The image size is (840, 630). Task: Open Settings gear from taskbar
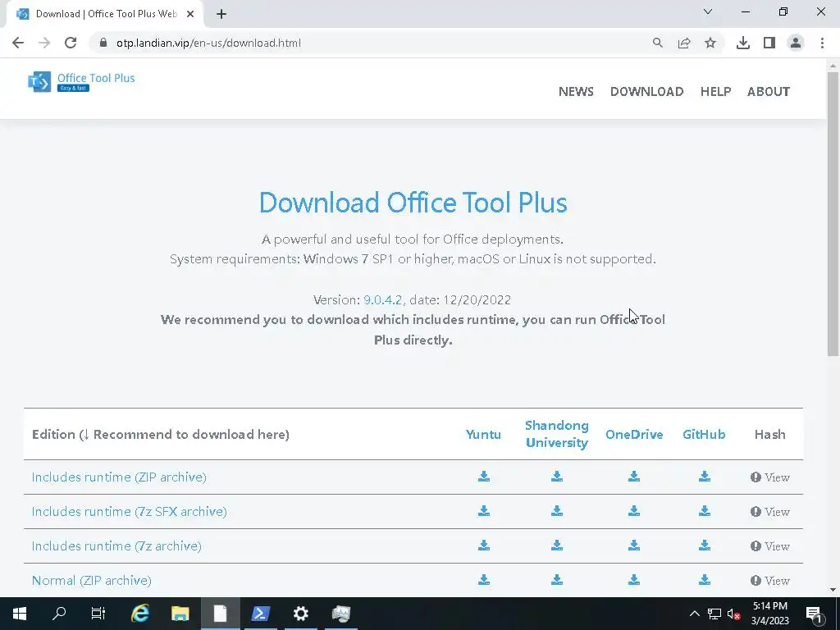pyautogui.click(x=300, y=614)
